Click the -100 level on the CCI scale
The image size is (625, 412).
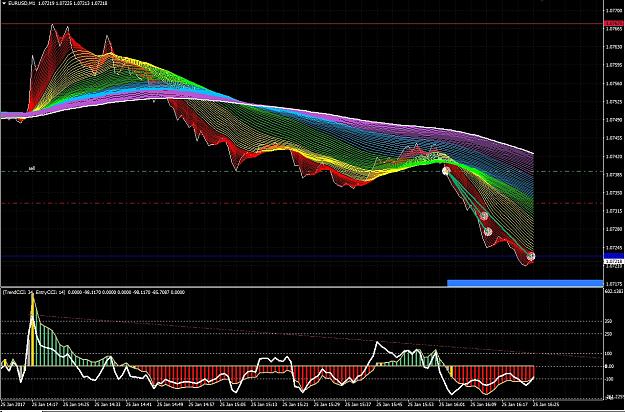pos(609,379)
